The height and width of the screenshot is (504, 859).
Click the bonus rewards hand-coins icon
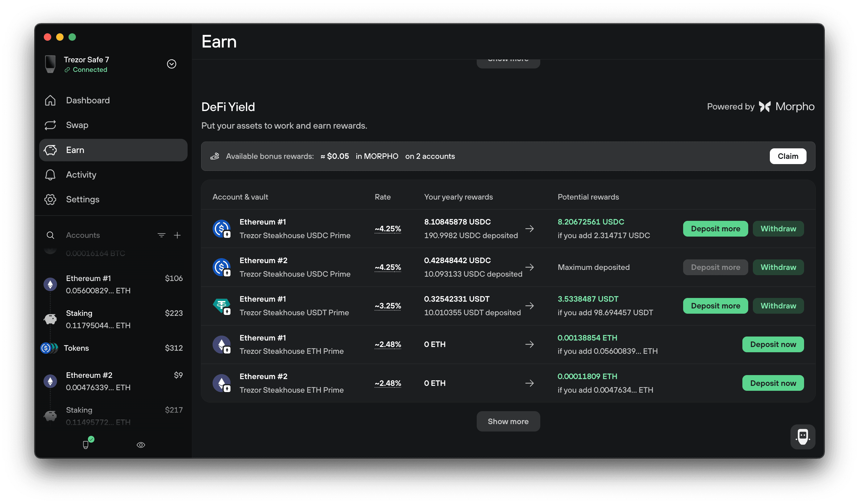click(215, 156)
